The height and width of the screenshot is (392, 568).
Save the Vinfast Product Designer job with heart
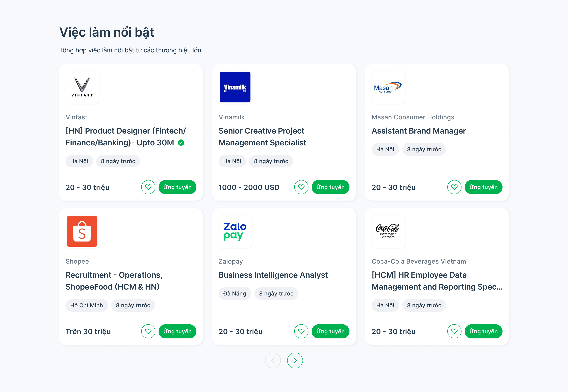click(x=148, y=187)
